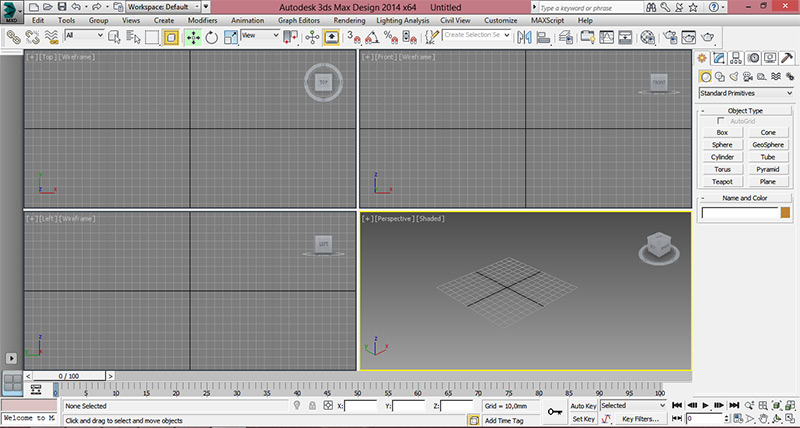Switch to the Utilities hammer tab
Image resolution: width=800 pixels, height=428 pixels.
pyautogui.click(x=786, y=58)
